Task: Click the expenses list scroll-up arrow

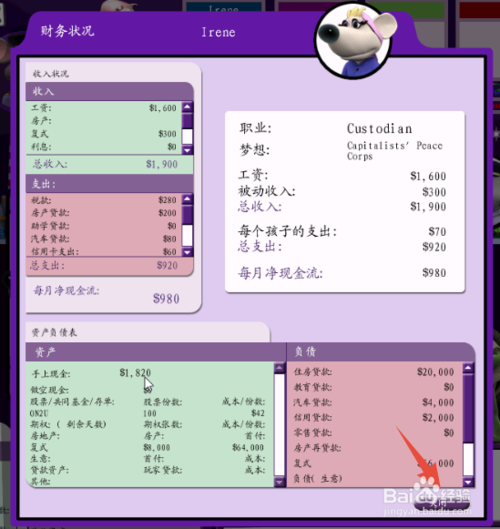Action: 187,199
